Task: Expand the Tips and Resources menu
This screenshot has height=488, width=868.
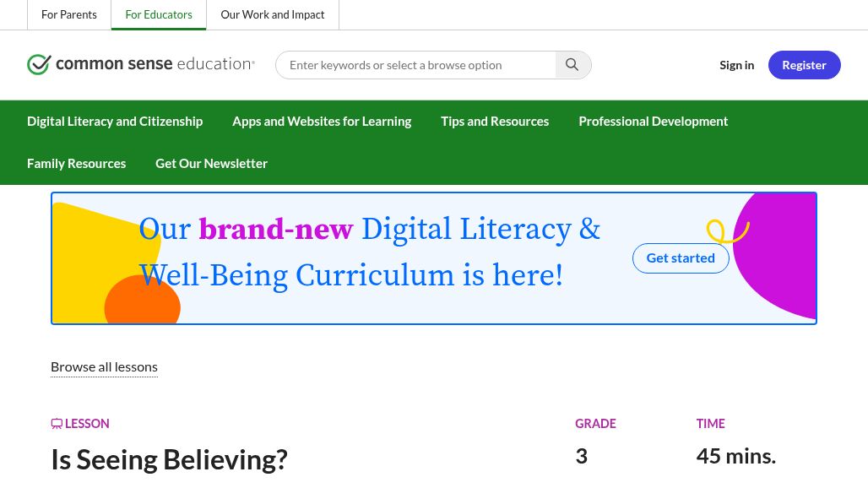Action: tap(495, 122)
